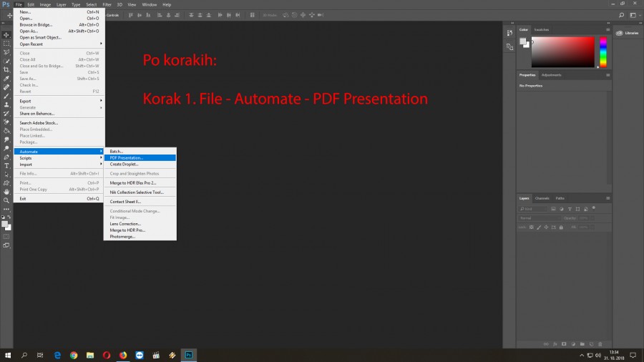Switch to the Swatches tab
This screenshot has height=362, width=644.
pyautogui.click(x=542, y=29)
